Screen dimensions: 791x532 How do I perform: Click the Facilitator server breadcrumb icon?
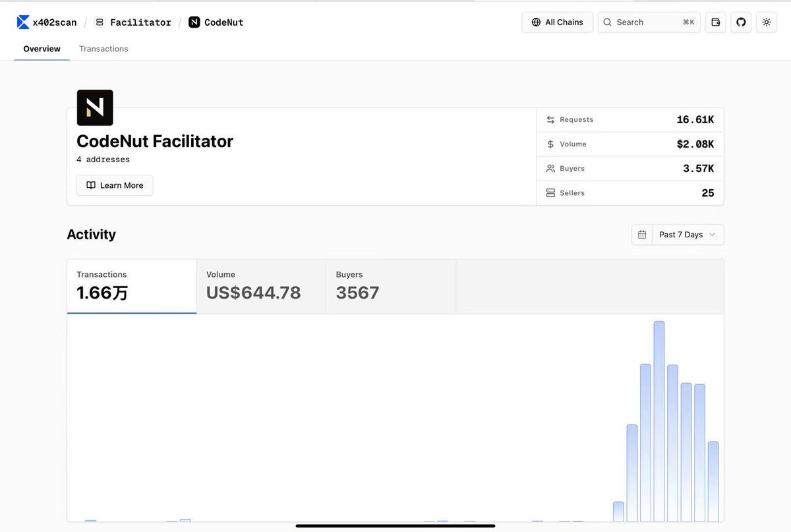[100, 22]
